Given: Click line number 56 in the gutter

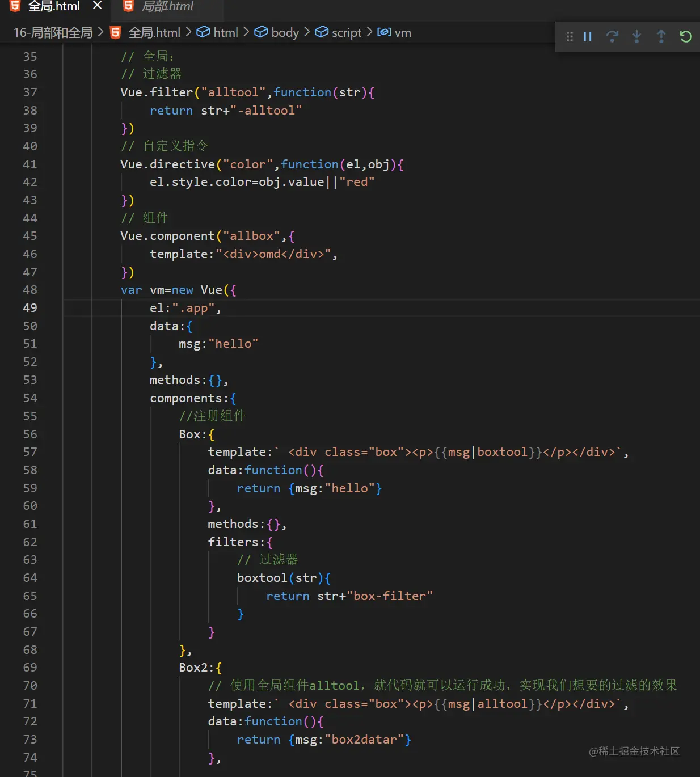Looking at the screenshot, I should (x=30, y=434).
